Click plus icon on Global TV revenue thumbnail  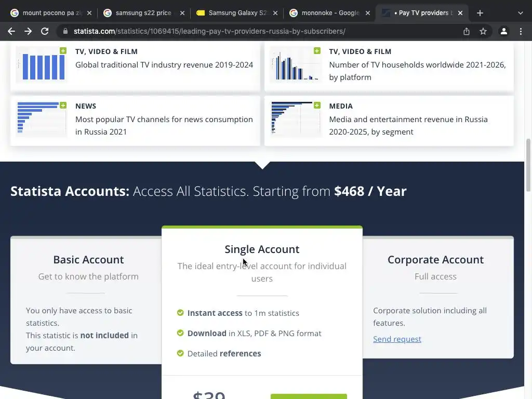coord(63,50)
